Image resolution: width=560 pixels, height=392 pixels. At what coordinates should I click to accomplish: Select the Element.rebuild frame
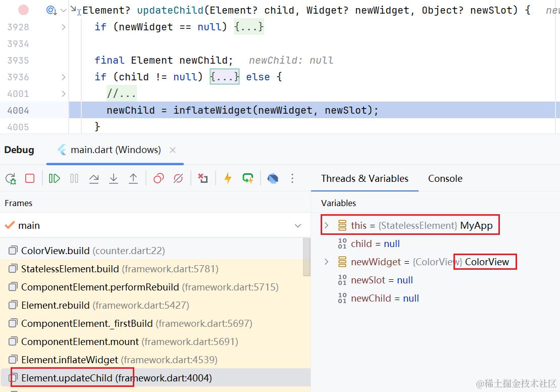click(155, 306)
